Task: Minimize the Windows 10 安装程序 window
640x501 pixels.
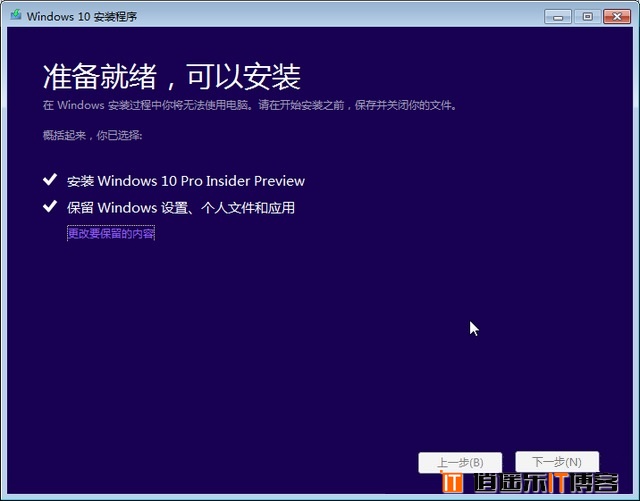Action: [558, 17]
